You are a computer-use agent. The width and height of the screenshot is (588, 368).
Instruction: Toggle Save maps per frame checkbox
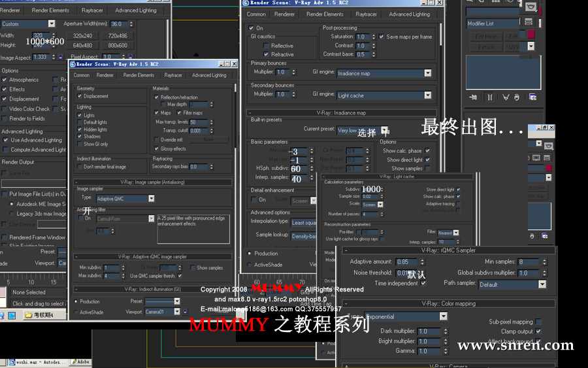pyautogui.click(x=382, y=37)
